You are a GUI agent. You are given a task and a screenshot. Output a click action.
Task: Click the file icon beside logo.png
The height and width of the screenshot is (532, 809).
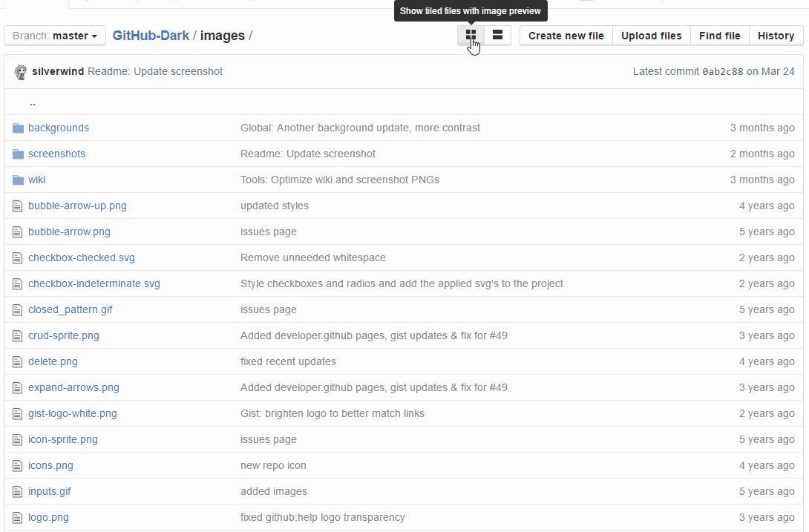click(16, 517)
